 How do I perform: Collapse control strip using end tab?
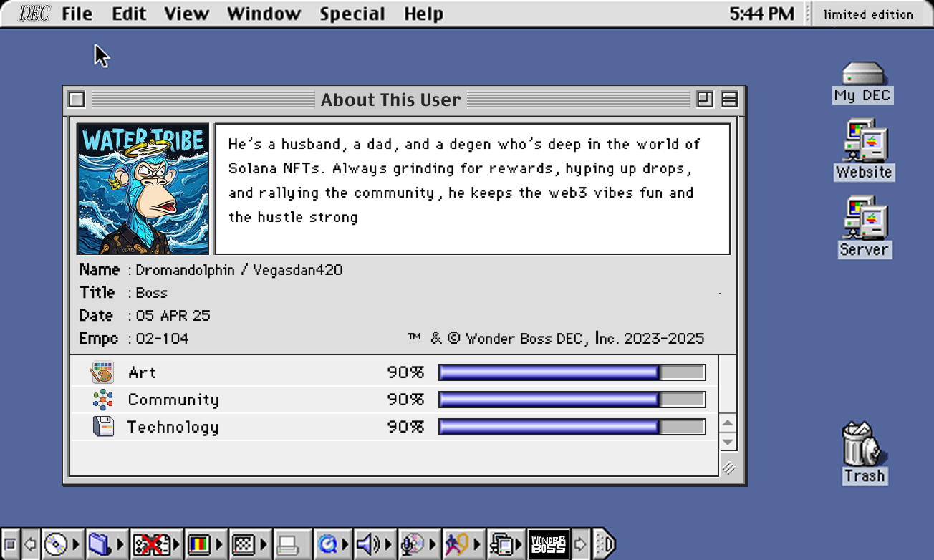click(605, 545)
